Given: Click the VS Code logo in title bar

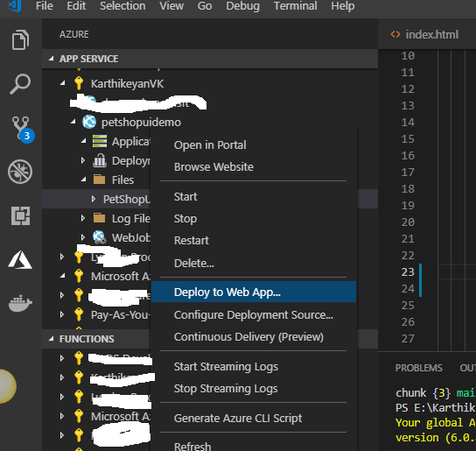Looking at the screenshot, I should pyautogui.click(x=15, y=5).
